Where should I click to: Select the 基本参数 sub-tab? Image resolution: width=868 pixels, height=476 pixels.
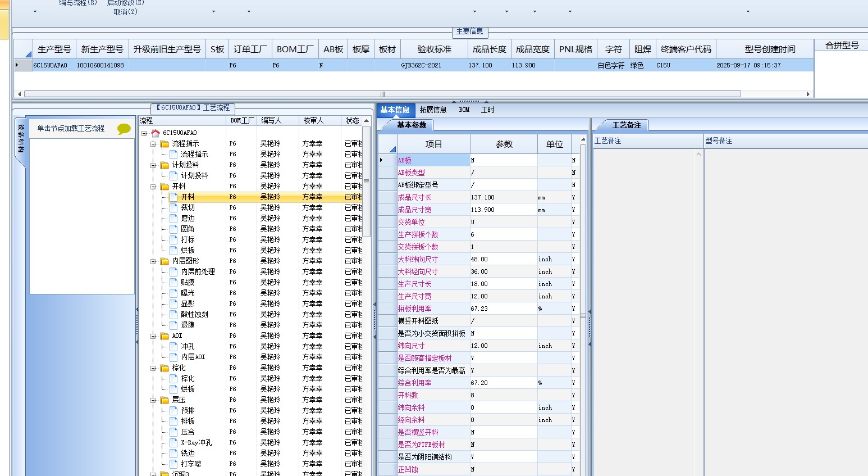click(412, 125)
